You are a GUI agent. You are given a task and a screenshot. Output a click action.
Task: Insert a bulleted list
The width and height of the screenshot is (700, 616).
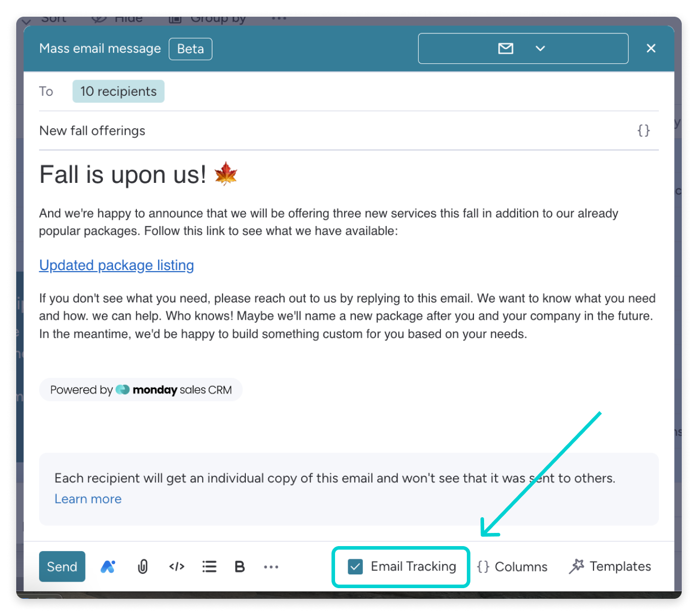[x=209, y=566]
